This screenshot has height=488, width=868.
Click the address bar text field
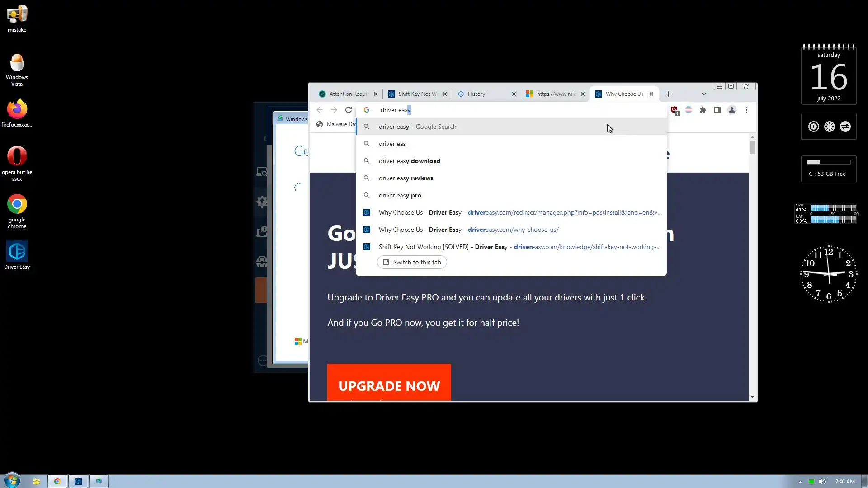497,110
